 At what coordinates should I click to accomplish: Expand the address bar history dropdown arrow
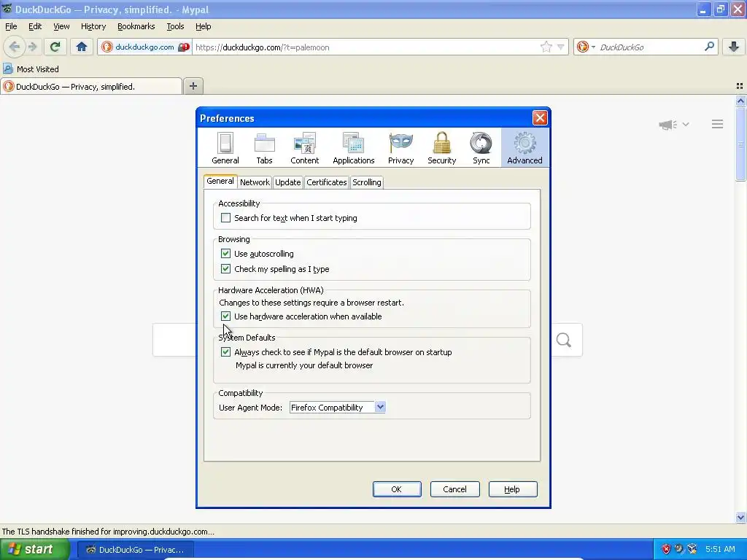(x=561, y=47)
